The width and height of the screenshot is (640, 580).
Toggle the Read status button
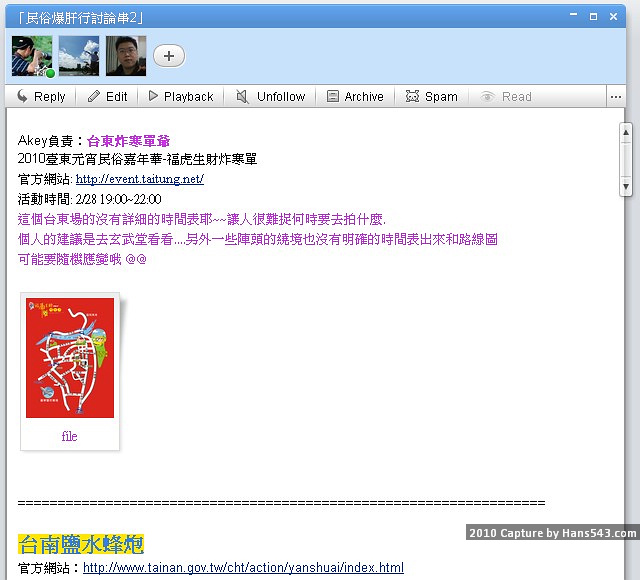[x=506, y=97]
